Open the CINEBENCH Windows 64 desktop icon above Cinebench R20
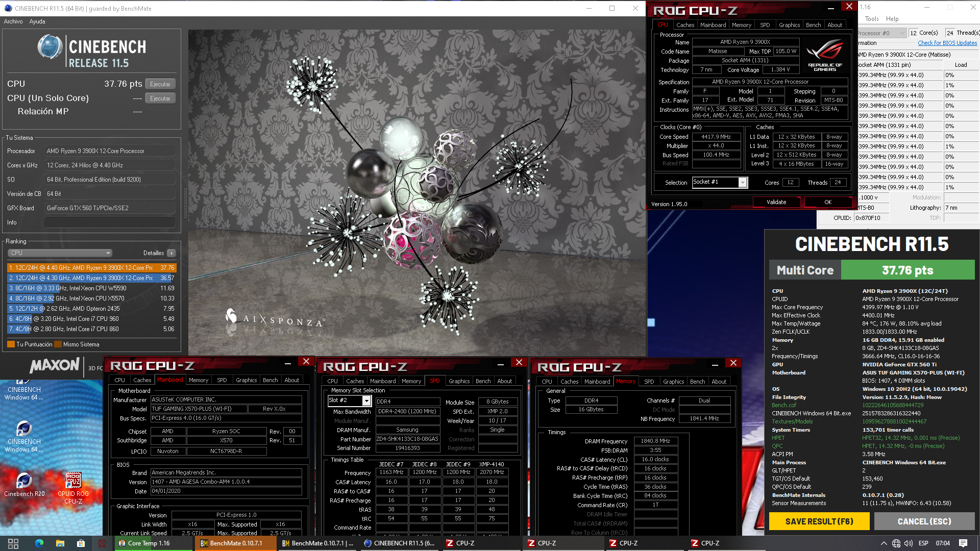 (x=24, y=437)
